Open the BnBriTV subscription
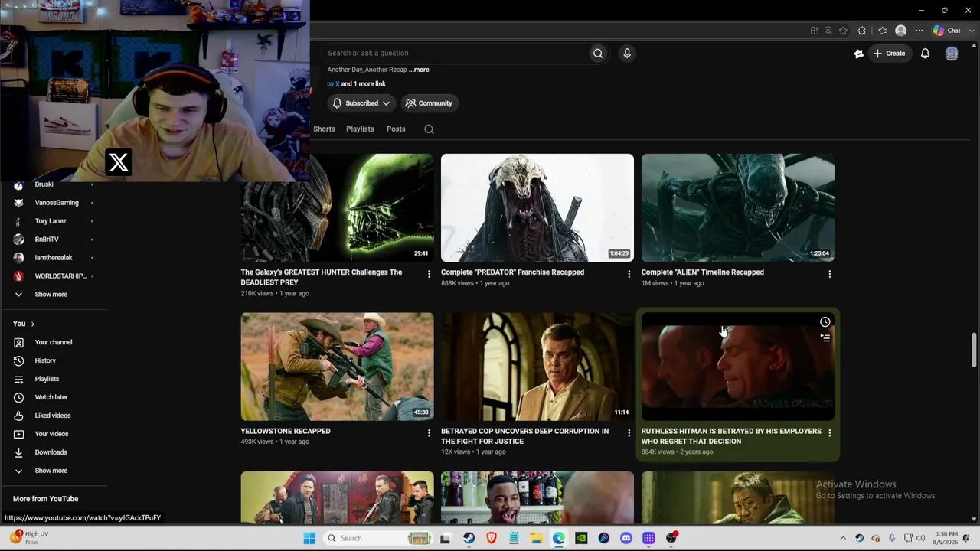Screen dimensions: 980x551 pyautogui.click(x=54, y=240)
